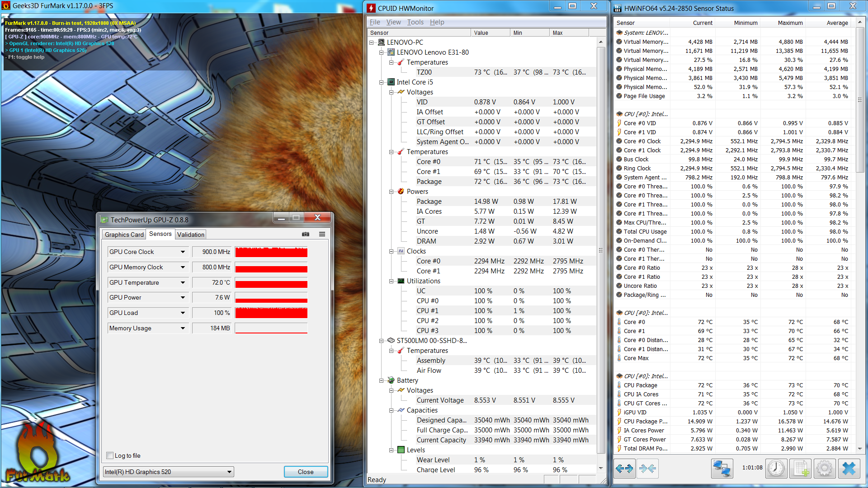Click HWMonitor title bar lightning icon

pos(371,8)
